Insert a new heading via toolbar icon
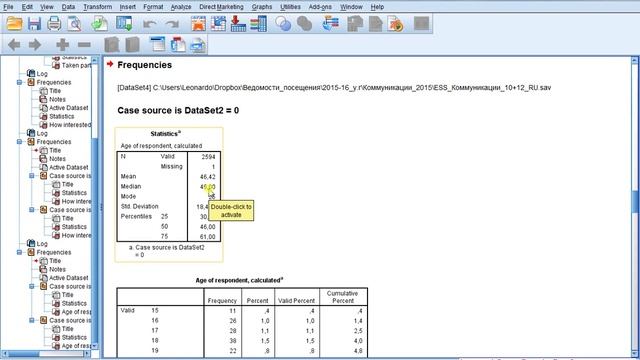This screenshot has height=360, width=640. 158,44
